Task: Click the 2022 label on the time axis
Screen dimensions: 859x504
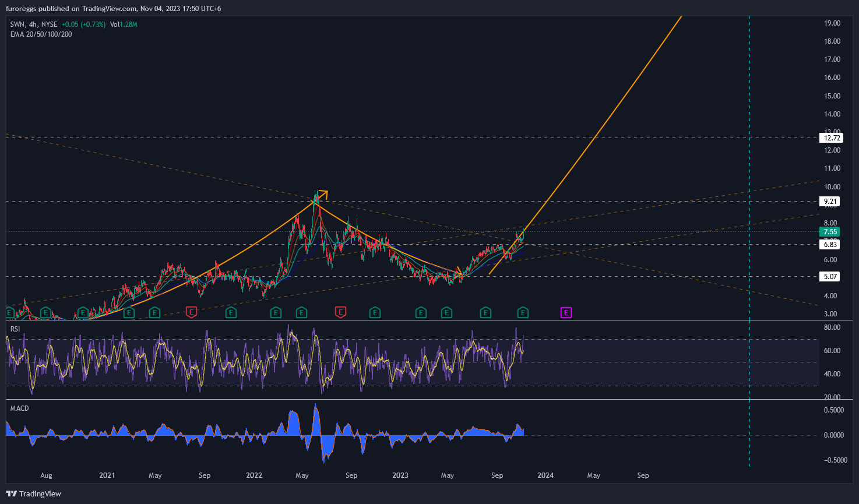Action: point(254,475)
